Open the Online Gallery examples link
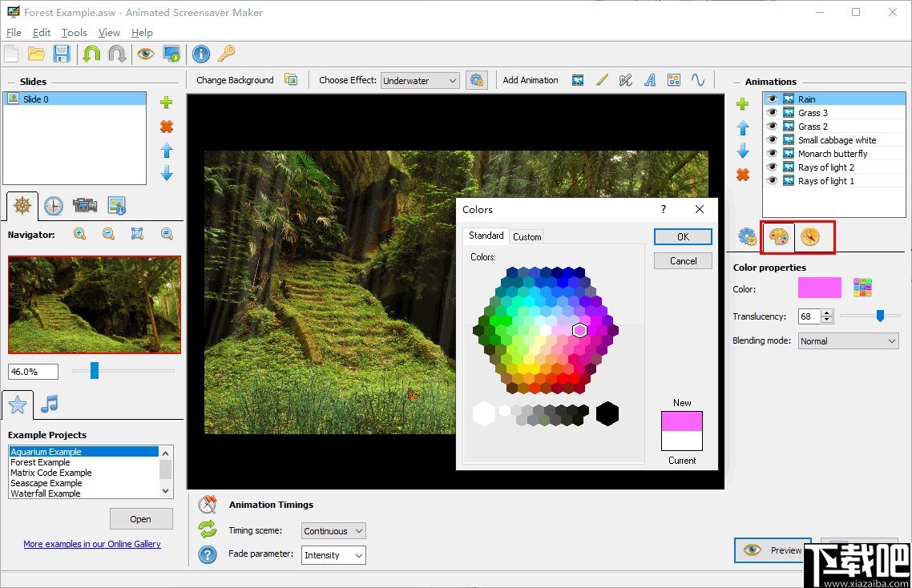 tap(92, 544)
